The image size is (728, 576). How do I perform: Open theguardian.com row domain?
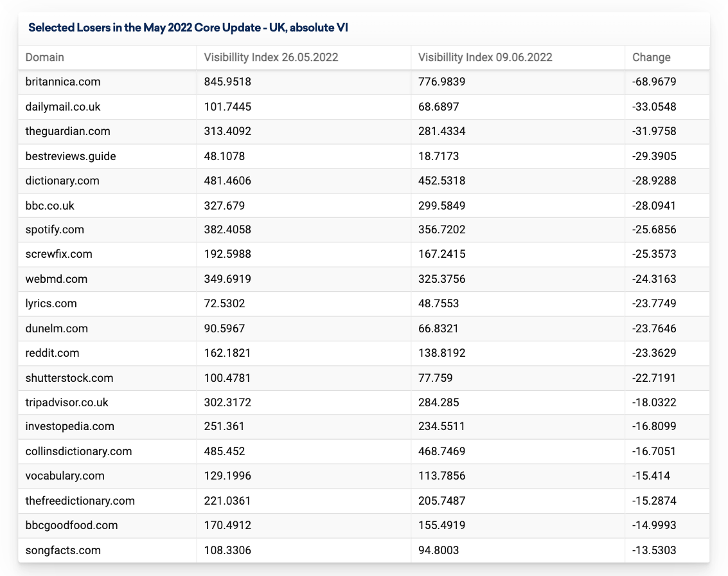[x=67, y=131]
